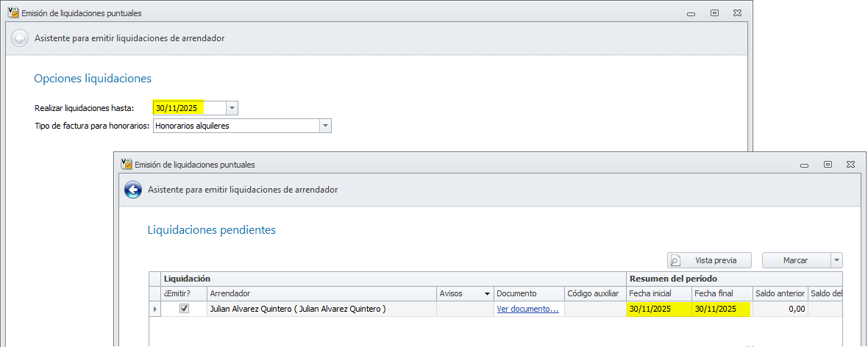The image size is (868, 347).
Task: Click the Documento column header
Action: [x=527, y=293]
